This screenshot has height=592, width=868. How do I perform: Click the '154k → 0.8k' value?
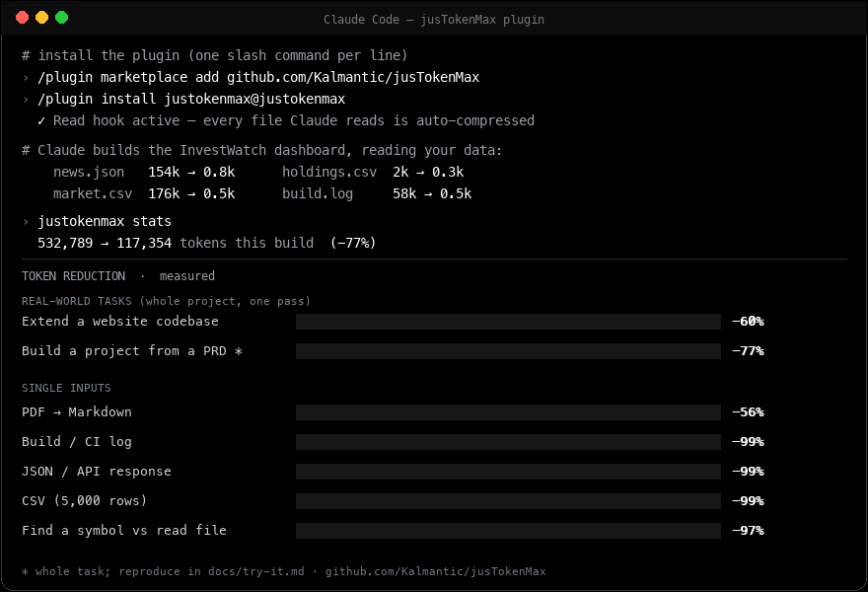191,173
